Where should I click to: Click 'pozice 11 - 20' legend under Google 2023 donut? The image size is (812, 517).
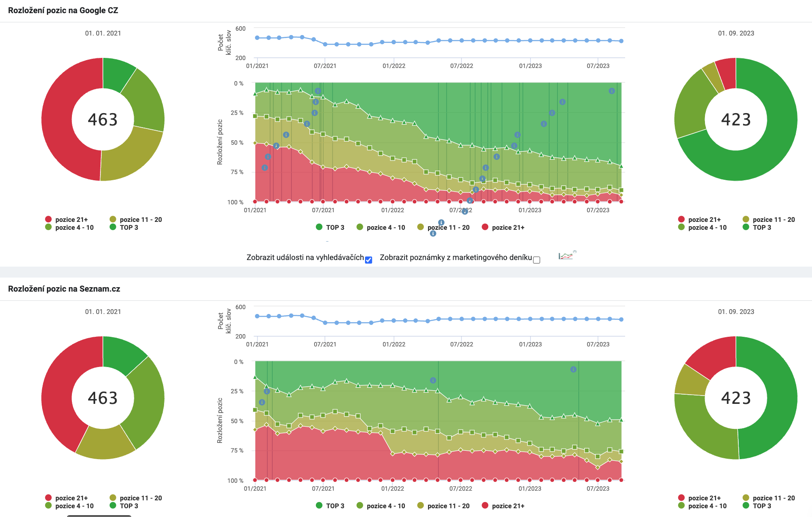(x=769, y=219)
